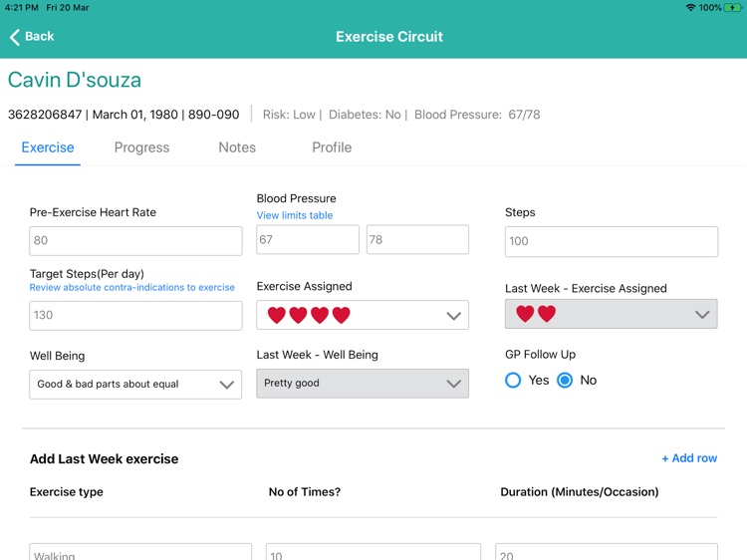Focus the No of Times field showing 10

pyautogui.click(x=373, y=552)
